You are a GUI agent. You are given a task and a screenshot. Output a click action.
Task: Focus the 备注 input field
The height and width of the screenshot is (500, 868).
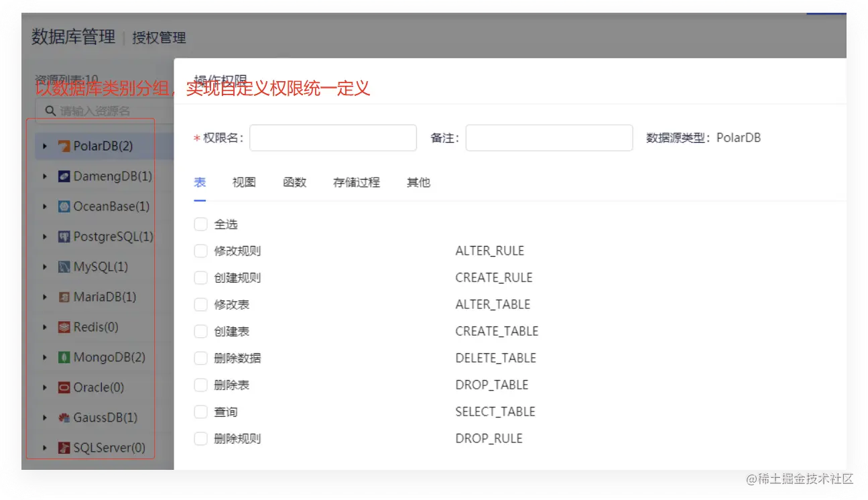click(549, 138)
